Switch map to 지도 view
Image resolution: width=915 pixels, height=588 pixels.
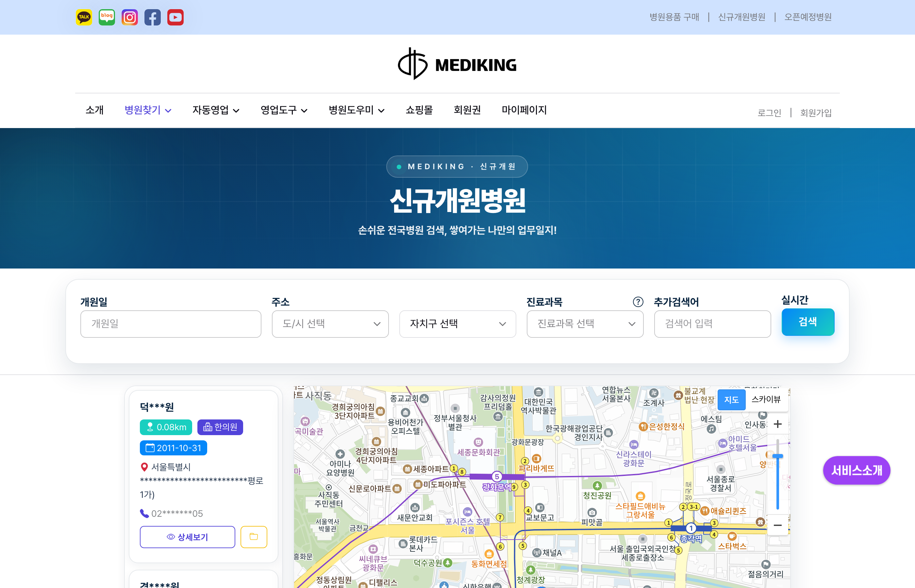(731, 400)
